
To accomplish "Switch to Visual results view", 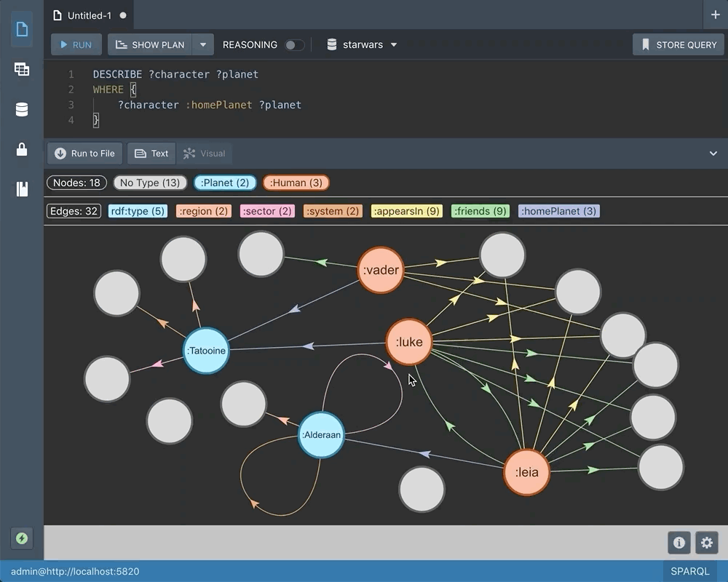I will (x=205, y=154).
